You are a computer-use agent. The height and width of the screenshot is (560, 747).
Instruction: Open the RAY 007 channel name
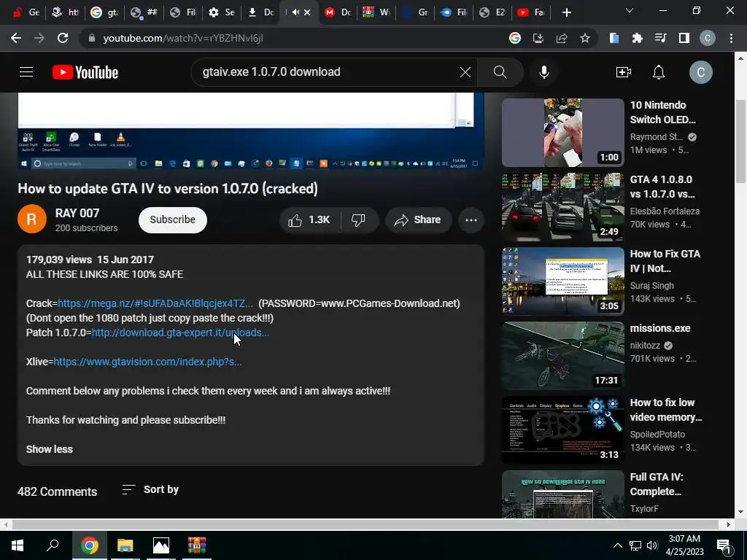[x=77, y=213]
